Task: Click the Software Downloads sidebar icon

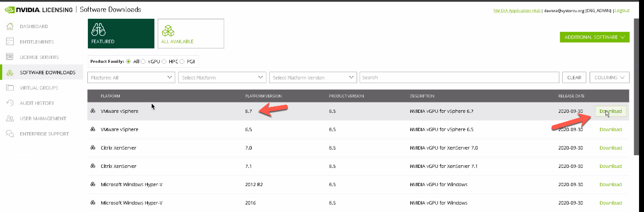Action: coord(10,73)
